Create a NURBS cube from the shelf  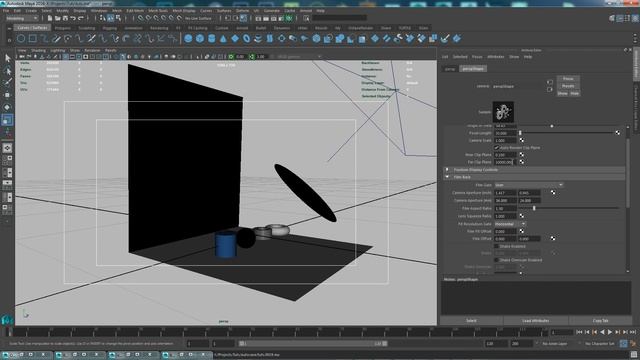tap(200, 39)
